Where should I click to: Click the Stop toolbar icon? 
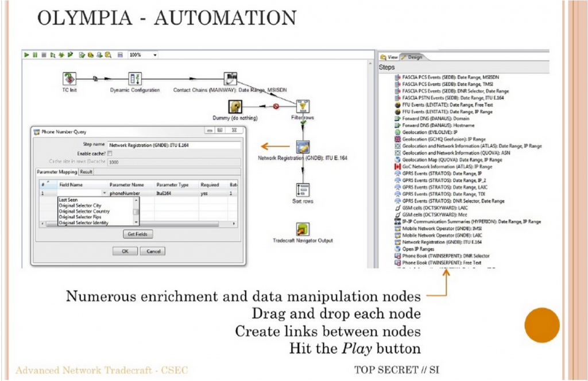click(44, 55)
